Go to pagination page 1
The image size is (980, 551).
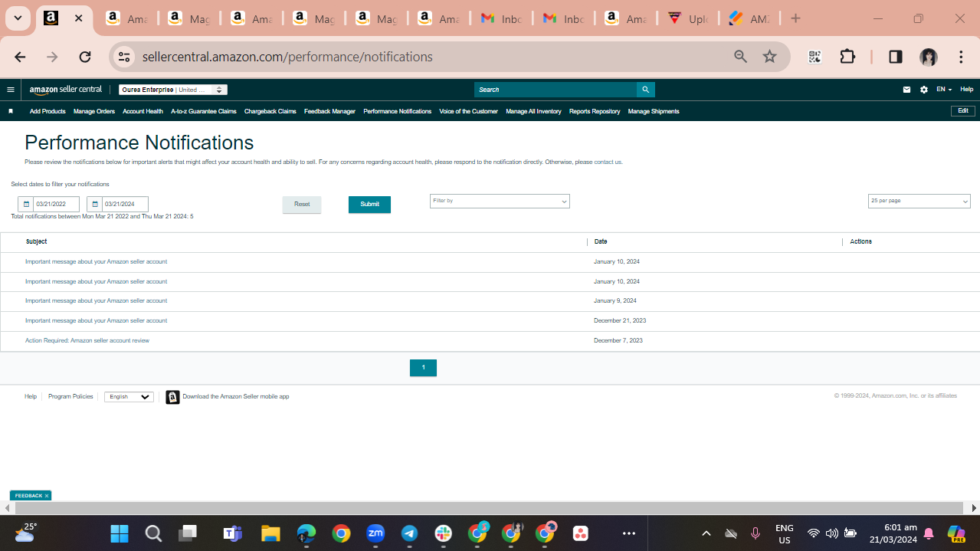point(423,368)
